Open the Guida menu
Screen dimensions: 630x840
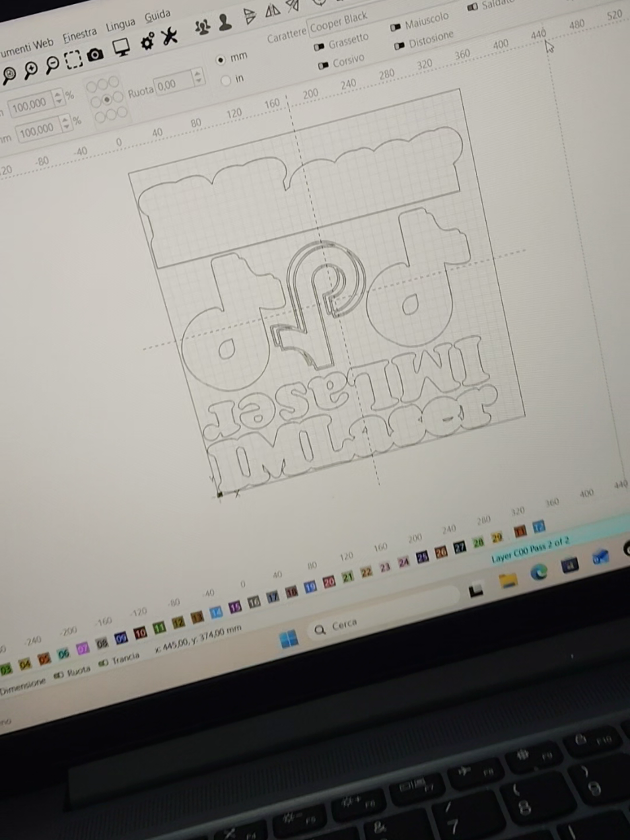pos(157,15)
